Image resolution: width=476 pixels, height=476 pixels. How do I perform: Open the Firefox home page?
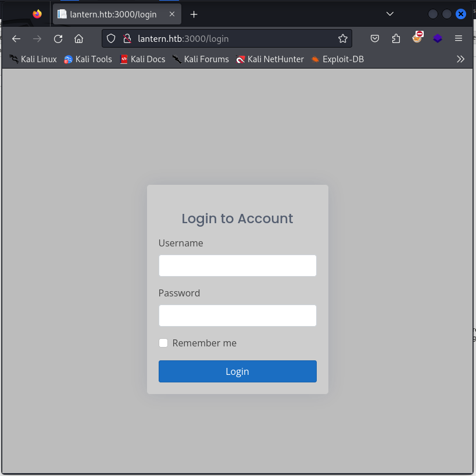click(x=78, y=38)
